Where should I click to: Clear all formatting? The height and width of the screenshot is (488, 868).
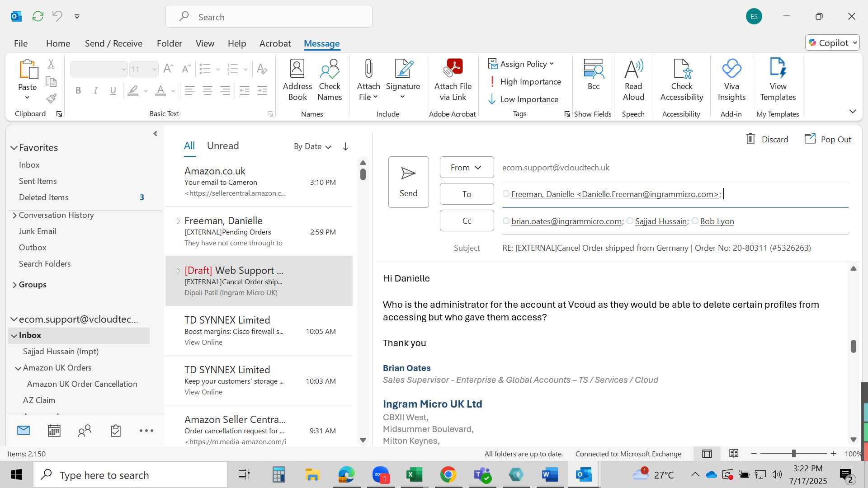click(x=262, y=69)
